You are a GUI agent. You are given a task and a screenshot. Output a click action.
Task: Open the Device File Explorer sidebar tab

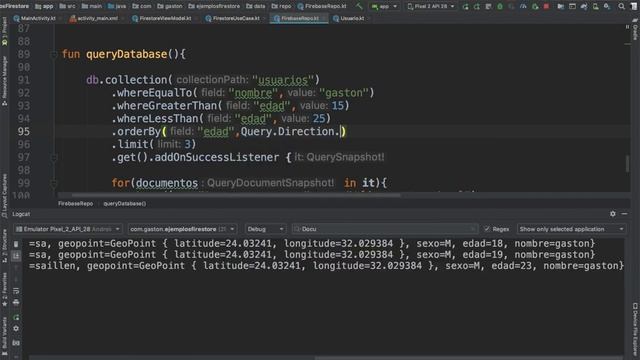(635, 330)
